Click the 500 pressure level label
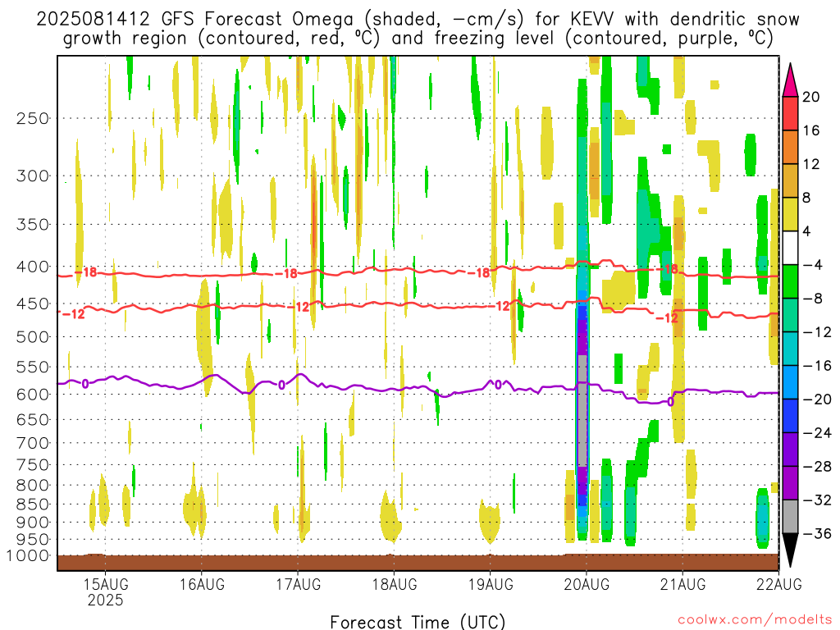The width and height of the screenshot is (840, 630). pyautogui.click(x=33, y=337)
